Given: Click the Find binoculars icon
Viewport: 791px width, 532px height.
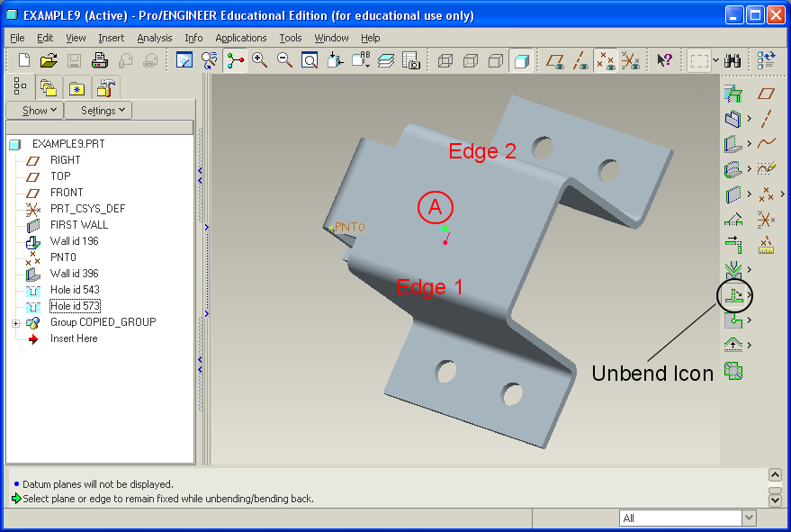Looking at the screenshot, I should tap(733, 60).
